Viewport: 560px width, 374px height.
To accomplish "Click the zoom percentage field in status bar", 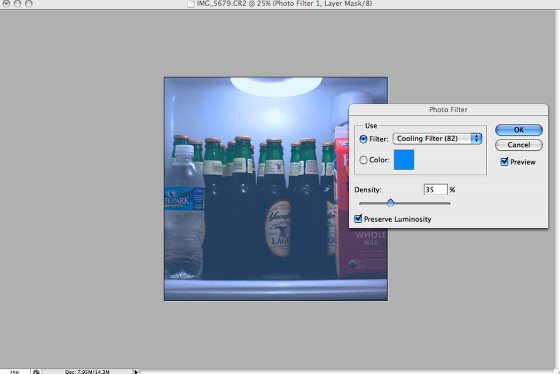I will pos(15,371).
